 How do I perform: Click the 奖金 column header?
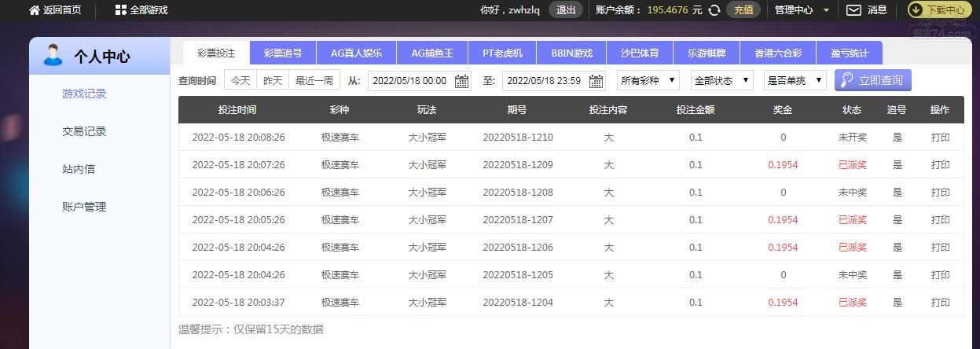[x=783, y=110]
